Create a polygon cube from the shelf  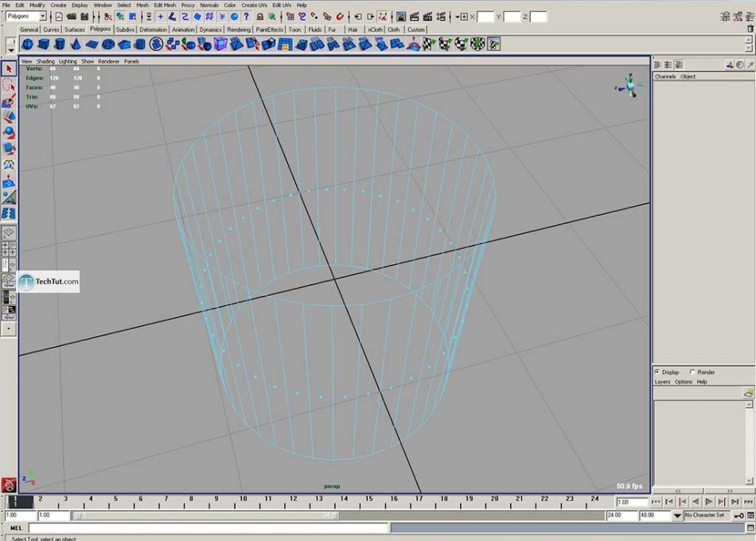tap(45, 45)
